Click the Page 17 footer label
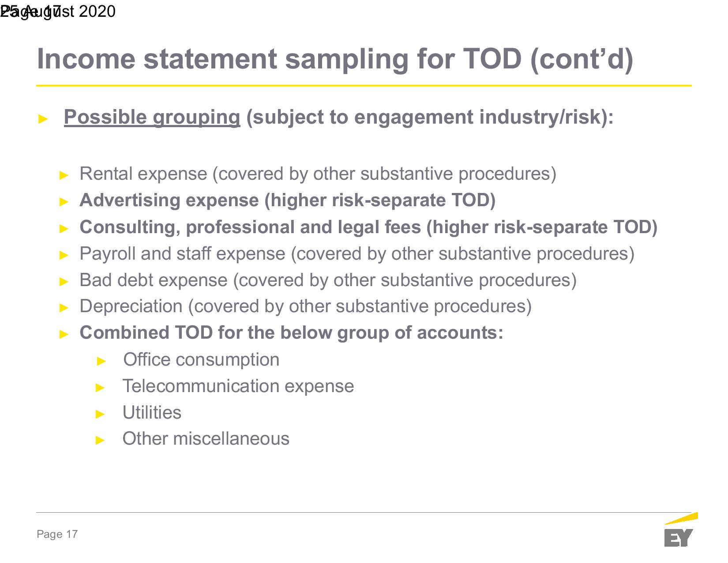The image size is (728, 563). tap(57, 534)
